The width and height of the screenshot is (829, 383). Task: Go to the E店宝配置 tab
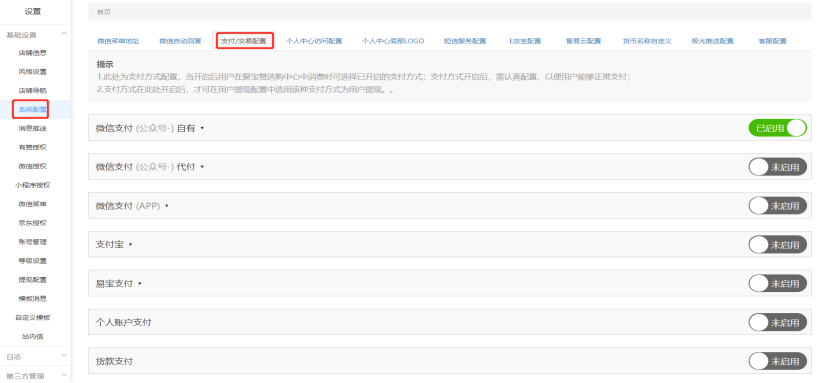click(x=525, y=41)
